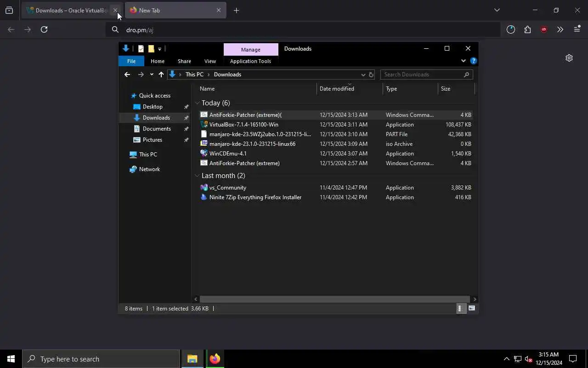The image size is (588, 368).
Task: Open Explorer Help question mark icon
Action: (x=474, y=61)
